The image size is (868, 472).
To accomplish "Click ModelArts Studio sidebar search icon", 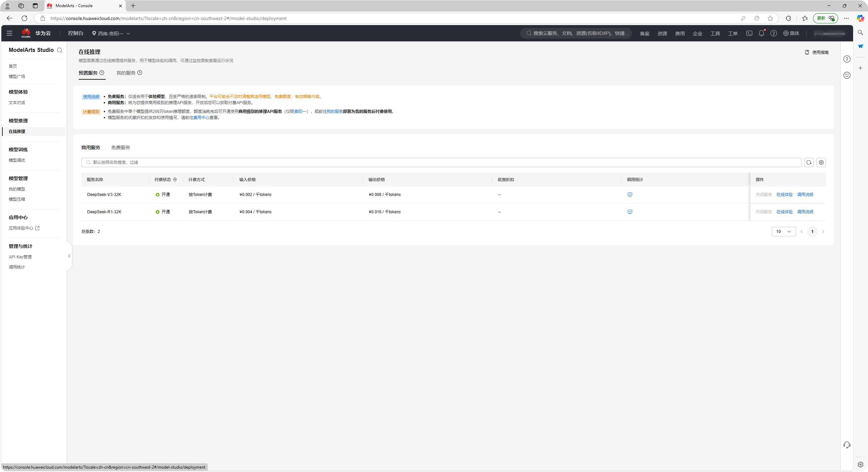I will pyautogui.click(x=60, y=50).
